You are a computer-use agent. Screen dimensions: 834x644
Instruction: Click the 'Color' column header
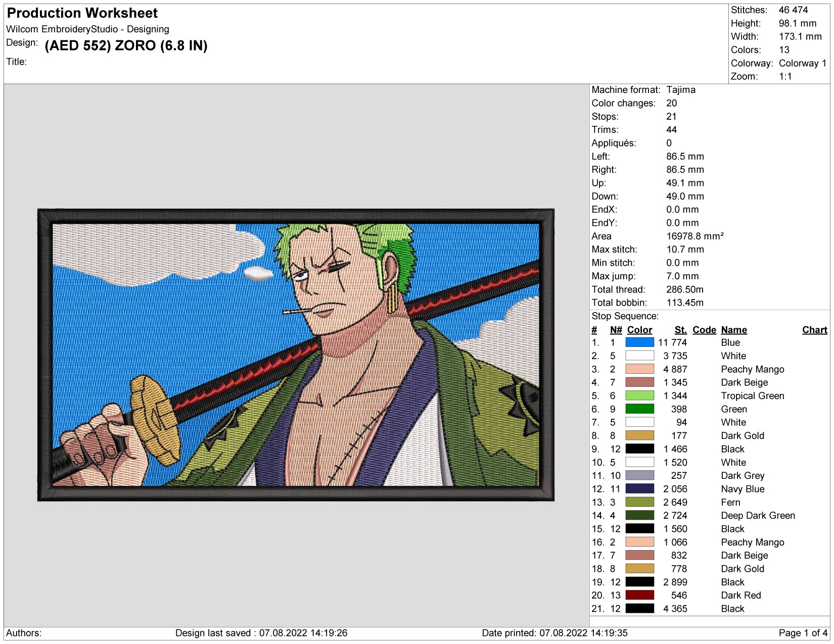639,330
